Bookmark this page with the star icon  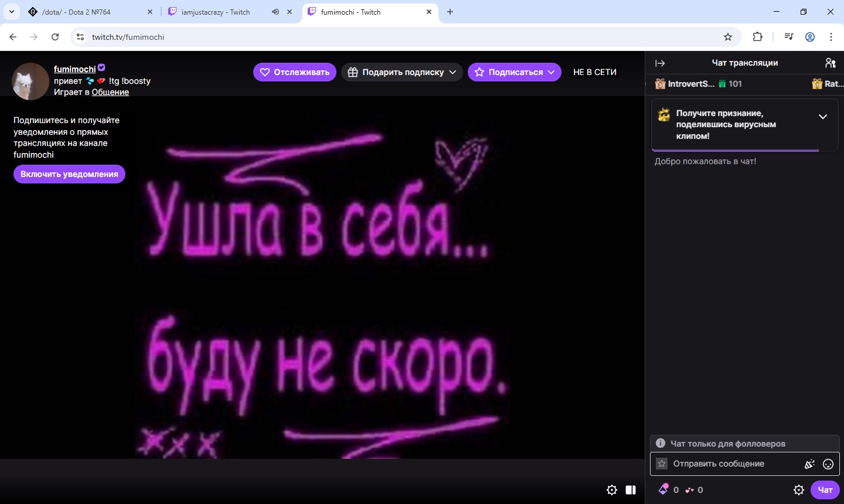(x=728, y=37)
